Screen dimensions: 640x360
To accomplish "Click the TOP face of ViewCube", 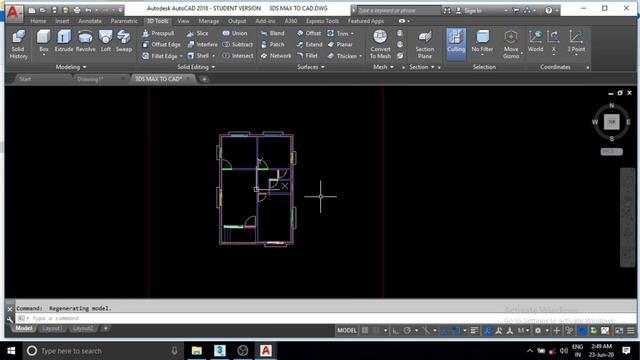I will click(x=611, y=122).
